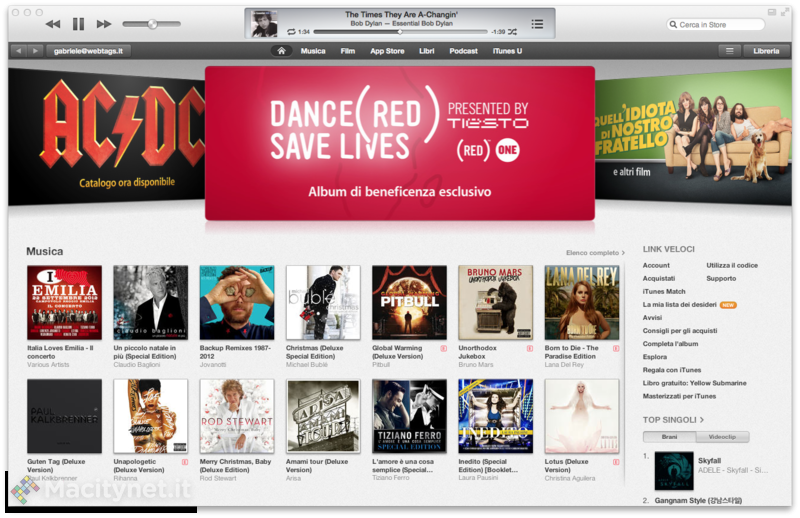The height and width of the screenshot is (518, 800).
Task: Open Elenco completo for Musica
Action: [x=595, y=253]
